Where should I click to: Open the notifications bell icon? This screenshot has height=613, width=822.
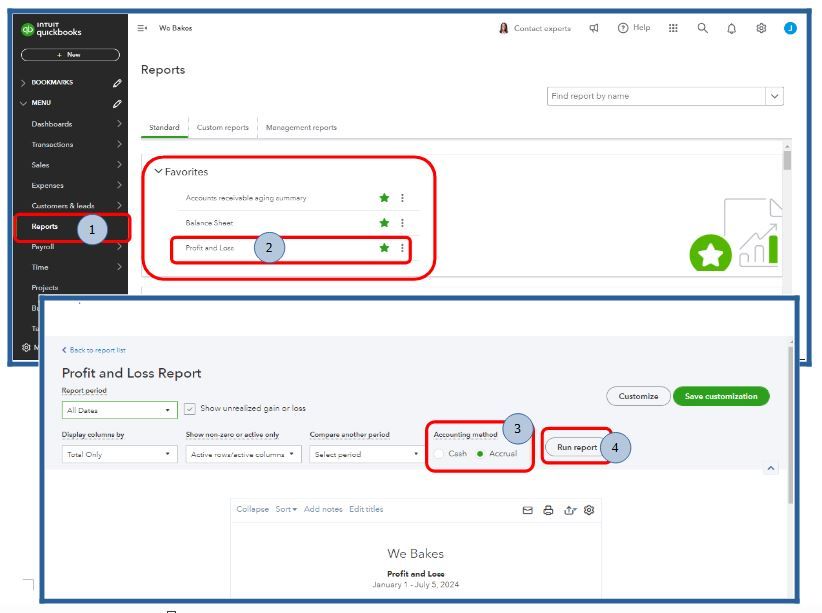731,29
